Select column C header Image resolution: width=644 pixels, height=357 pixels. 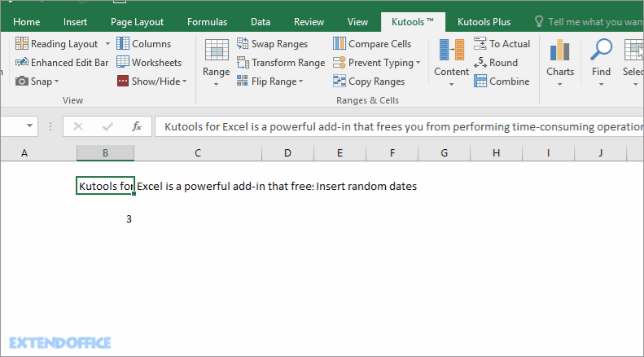(198, 153)
